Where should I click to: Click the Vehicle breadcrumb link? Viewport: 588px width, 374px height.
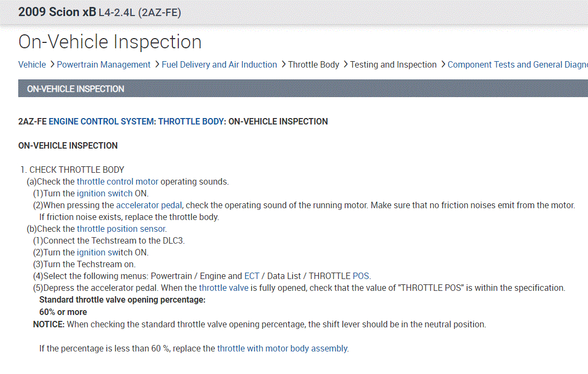pyautogui.click(x=32, y=65)
